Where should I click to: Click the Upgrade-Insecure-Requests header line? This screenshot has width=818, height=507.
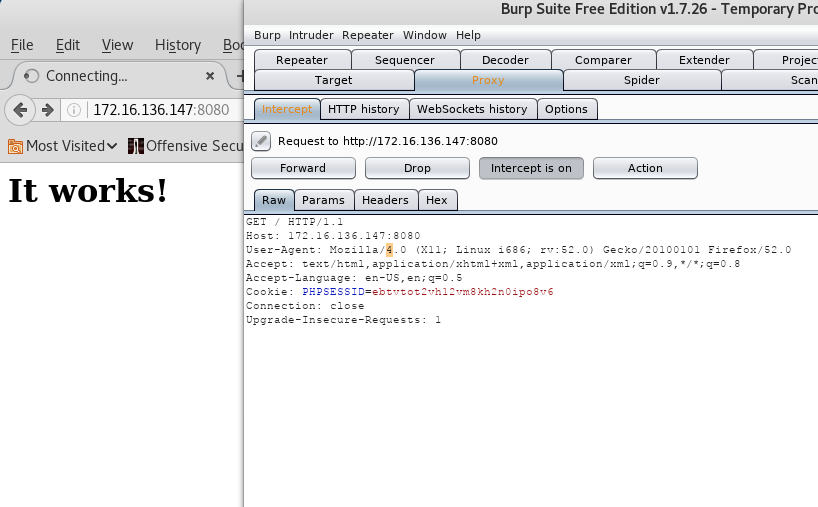(x=344, y=320)
